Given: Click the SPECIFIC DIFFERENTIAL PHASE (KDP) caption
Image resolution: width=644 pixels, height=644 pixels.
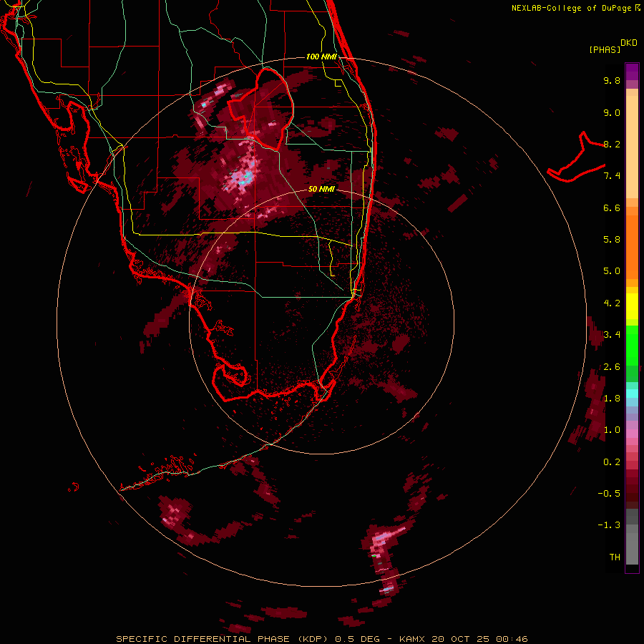Looking at the screenshot, I should pos(223,639).
